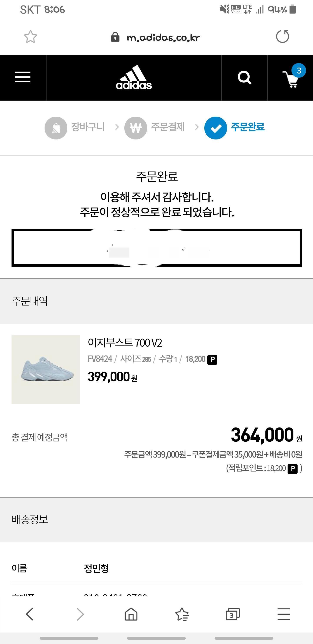Bookmark page with star icon in address bar
Viewport: 313px width, 644px height.
pos(30,37)
